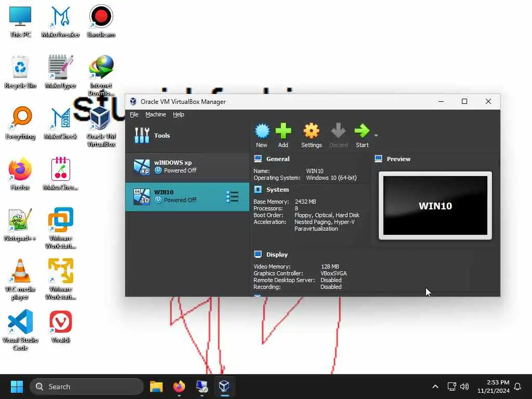
Task: Click the General section header
Action: point(277,159)
